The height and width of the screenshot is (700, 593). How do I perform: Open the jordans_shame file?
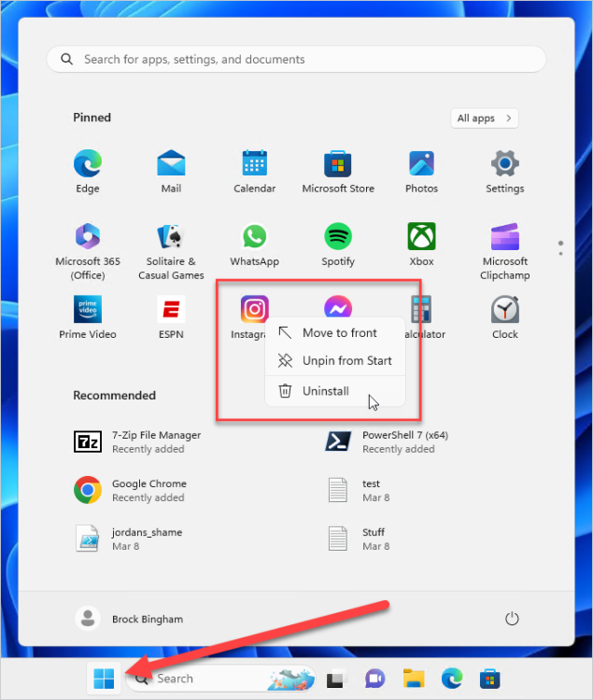[x=129, y=539]
